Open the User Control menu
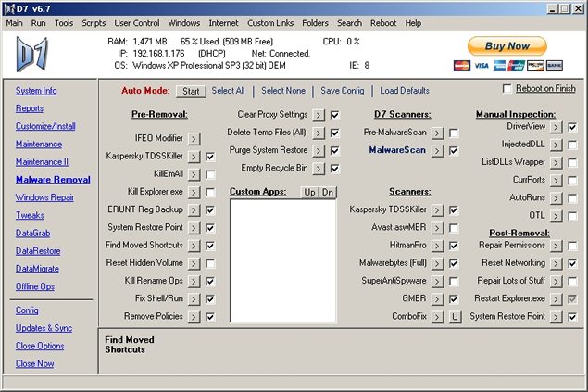Image resolution: width=588 pixels, height=392 pixels. coord(137,23)
